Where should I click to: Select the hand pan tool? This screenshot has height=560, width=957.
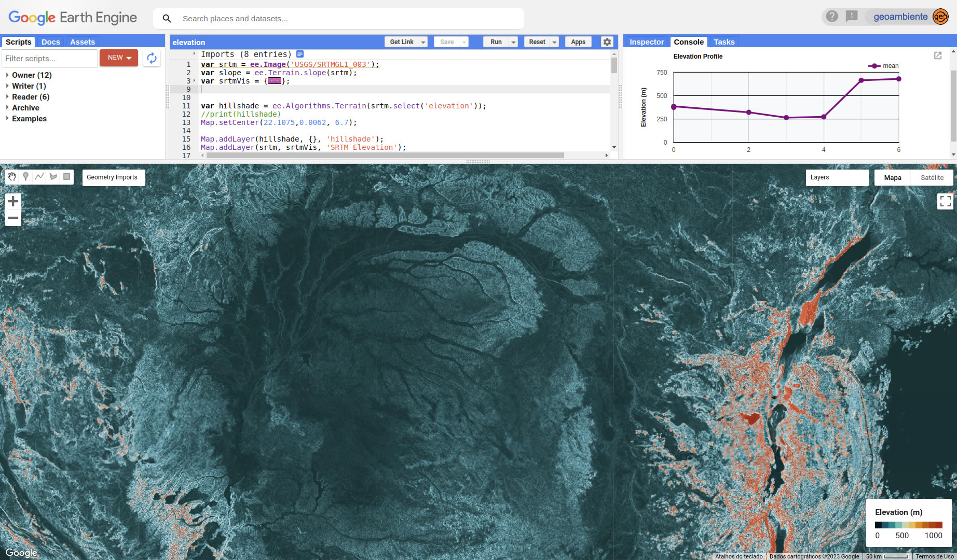tap(12, 177)
